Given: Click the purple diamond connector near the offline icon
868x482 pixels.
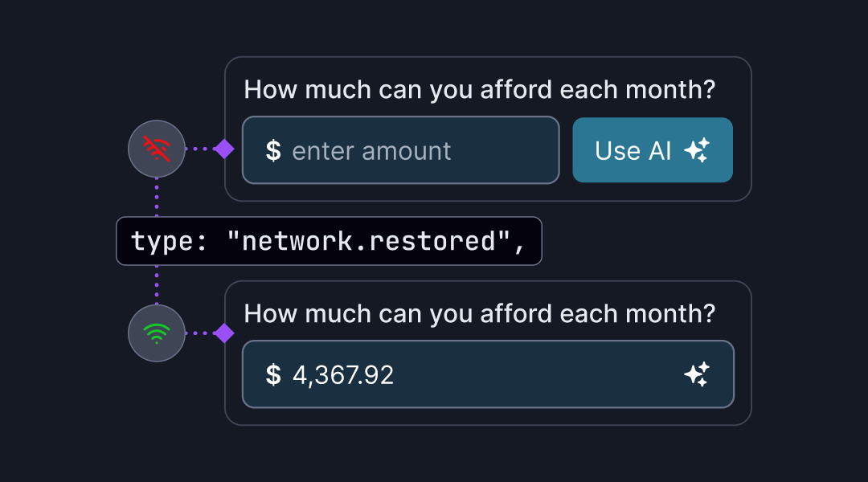Looking at the screenshot, I should [223, 149].
